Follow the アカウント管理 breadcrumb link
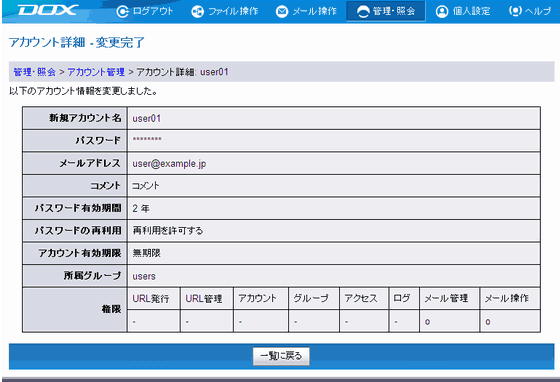Viewport: 560px width, 382px height. (x=96, y=72)
